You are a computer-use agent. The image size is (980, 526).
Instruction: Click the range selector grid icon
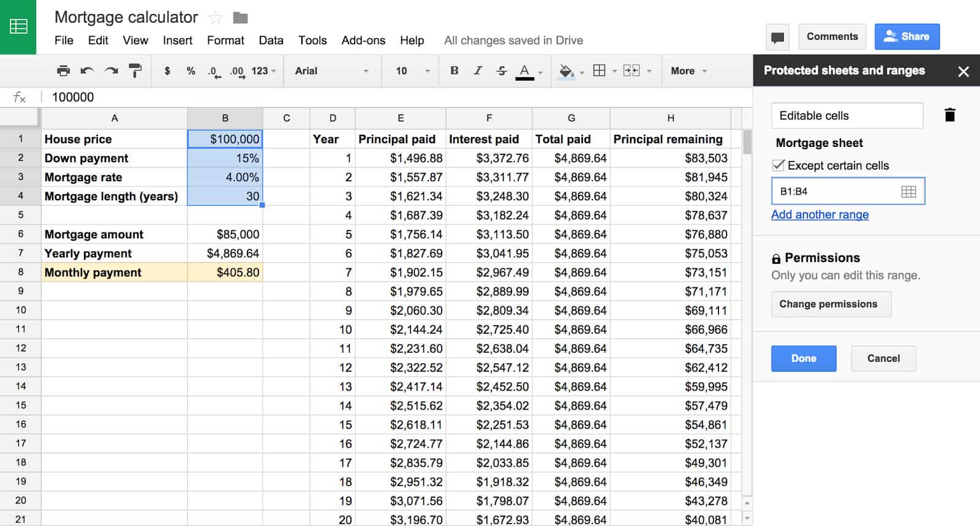coord(908,192)
